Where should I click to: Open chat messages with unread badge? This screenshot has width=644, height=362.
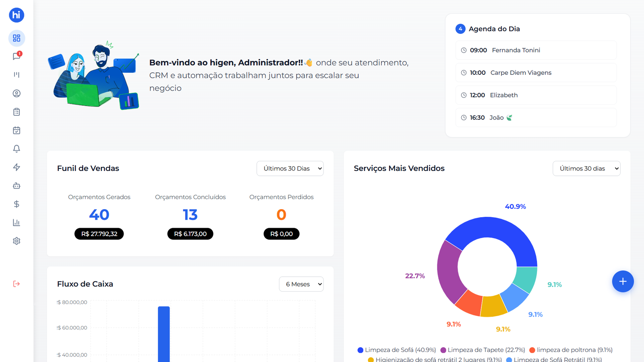[x=17, y=56]
